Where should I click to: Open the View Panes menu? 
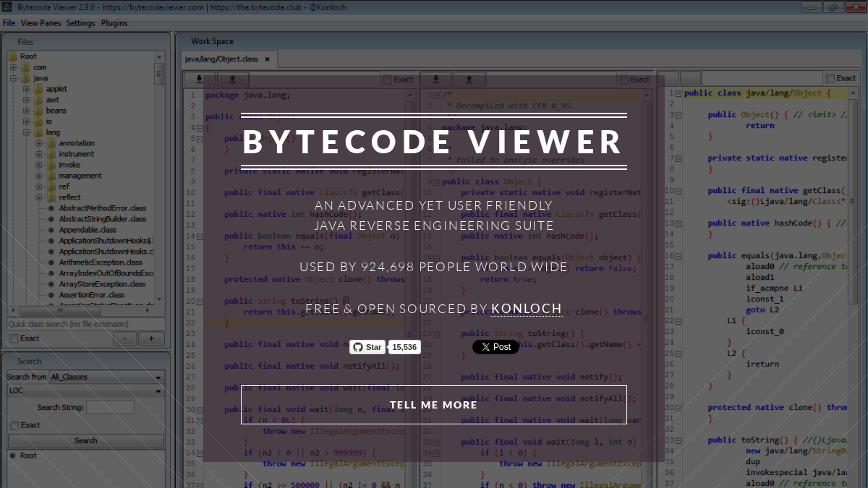(x=41, y=23)
